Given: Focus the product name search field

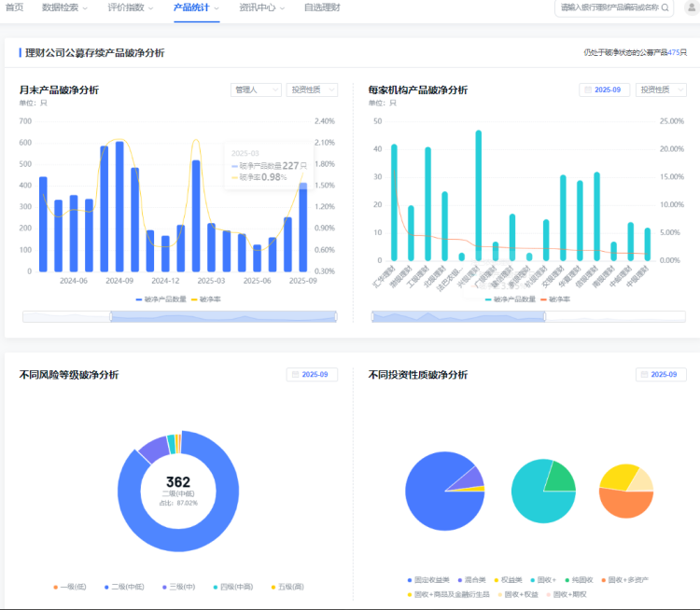Looking at the screenshot, I should 609,7.
